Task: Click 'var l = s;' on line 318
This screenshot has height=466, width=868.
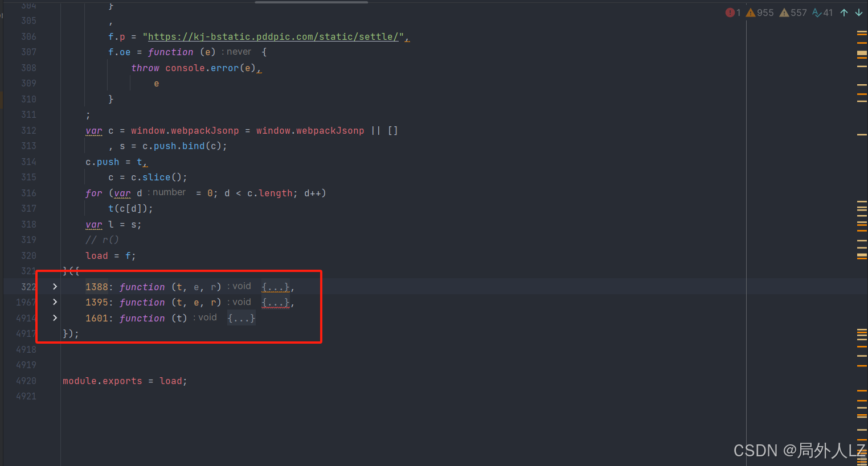Action: tap(113, 224)
